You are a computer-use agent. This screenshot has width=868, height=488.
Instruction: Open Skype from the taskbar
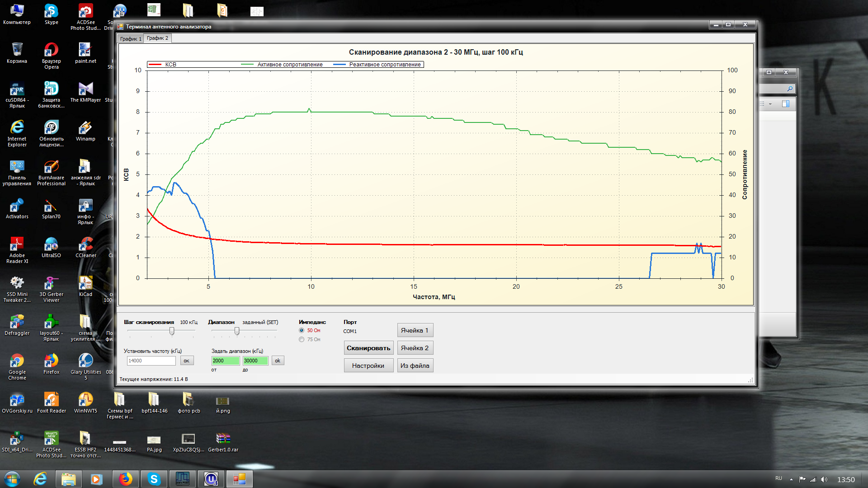154,479
